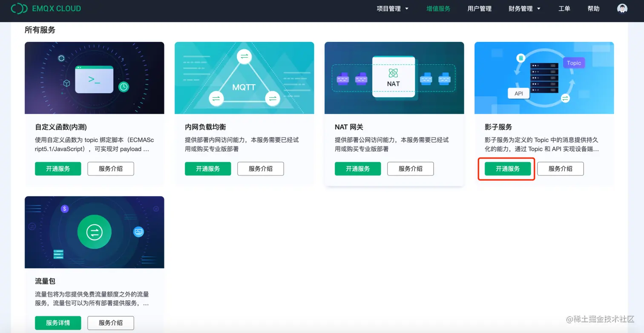Click the MQTT 内网负载均衡 card image

[x=244, y=78]
